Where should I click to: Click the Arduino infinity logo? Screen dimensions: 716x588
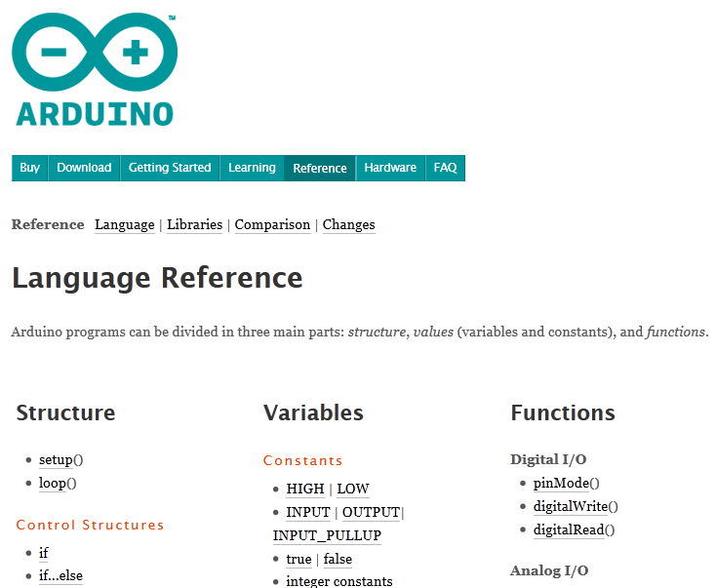pyautogui.click(x=95, y=52)
